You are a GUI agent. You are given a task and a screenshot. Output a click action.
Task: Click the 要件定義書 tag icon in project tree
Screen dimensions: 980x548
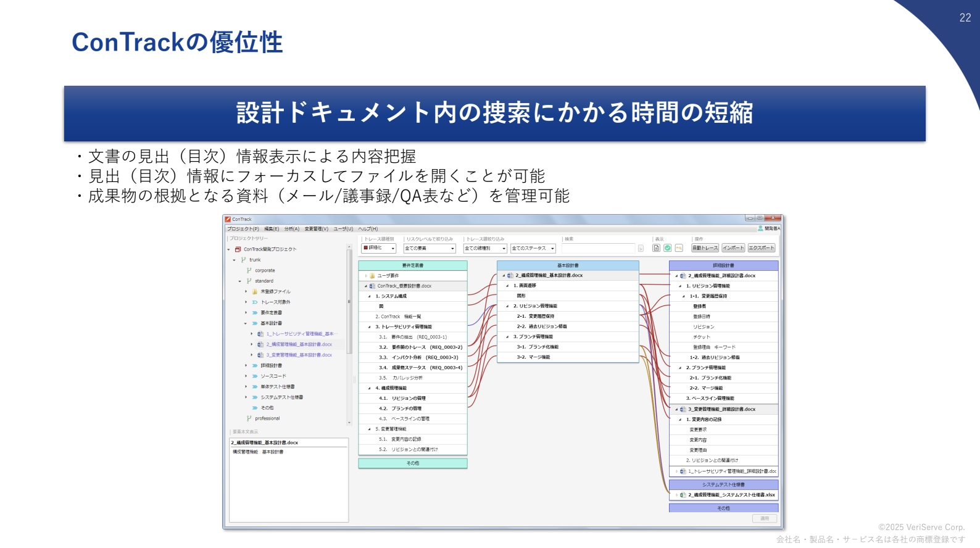255,313
